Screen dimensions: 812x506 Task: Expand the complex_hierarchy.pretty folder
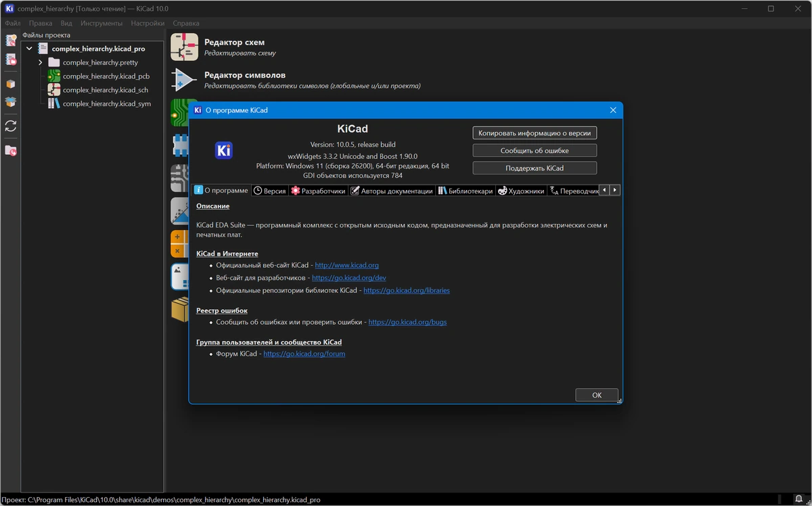coord(41,62)
